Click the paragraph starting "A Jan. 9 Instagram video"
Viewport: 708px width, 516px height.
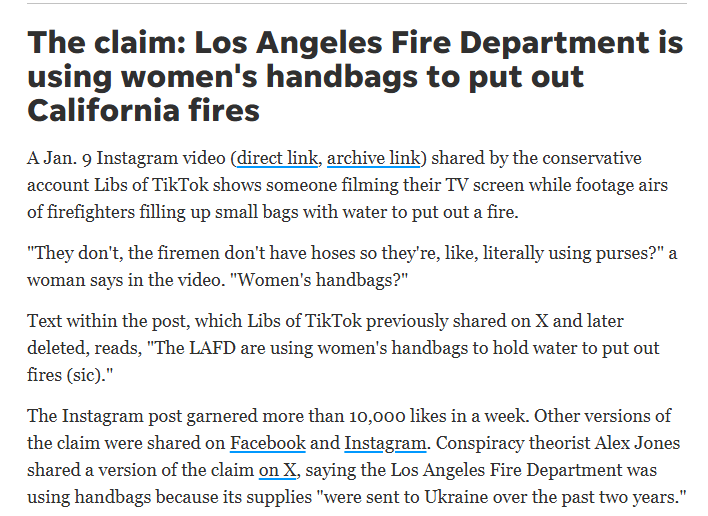click(x=347, y=185)
